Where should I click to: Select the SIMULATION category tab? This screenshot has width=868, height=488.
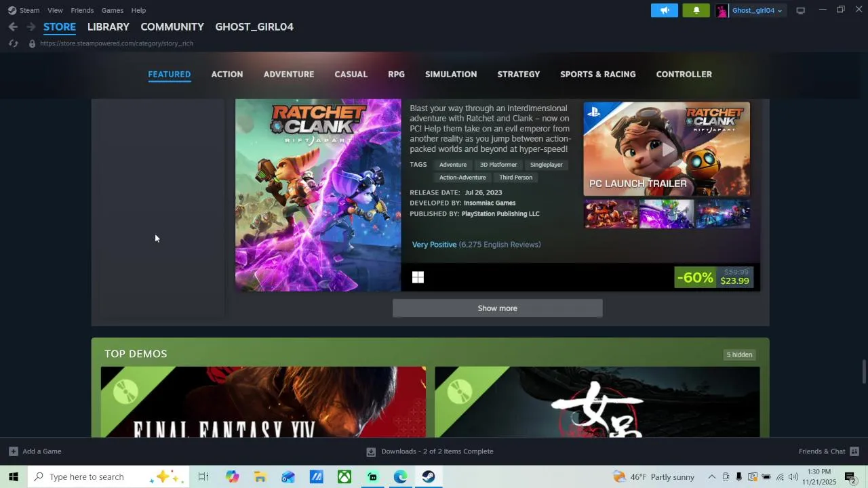451,74
